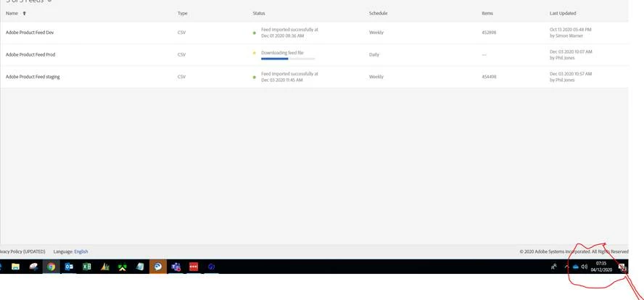The image size is (644, 300).
Task: Click the Last Updated column header
Action: point(563,14)
